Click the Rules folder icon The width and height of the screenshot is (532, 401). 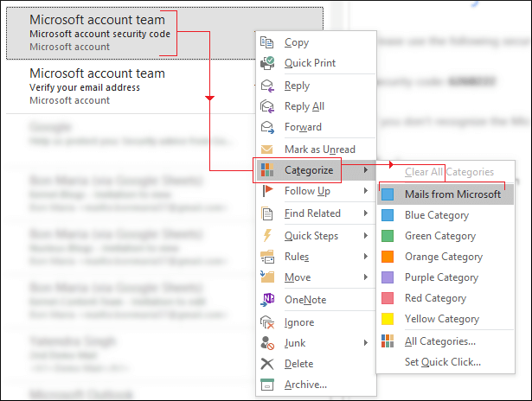pyautogui.click(x=267, y=257)
